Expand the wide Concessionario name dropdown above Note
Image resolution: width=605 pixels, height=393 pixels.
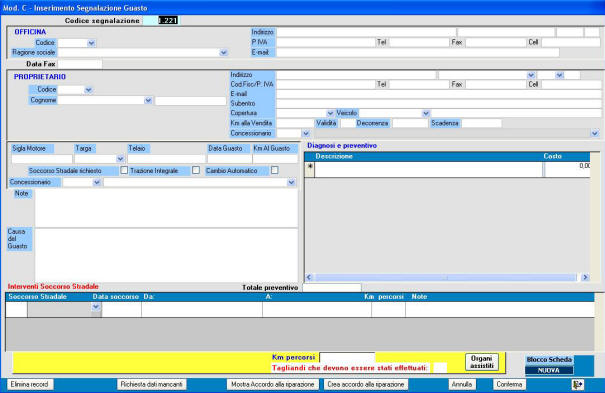(x=291, y=182)
